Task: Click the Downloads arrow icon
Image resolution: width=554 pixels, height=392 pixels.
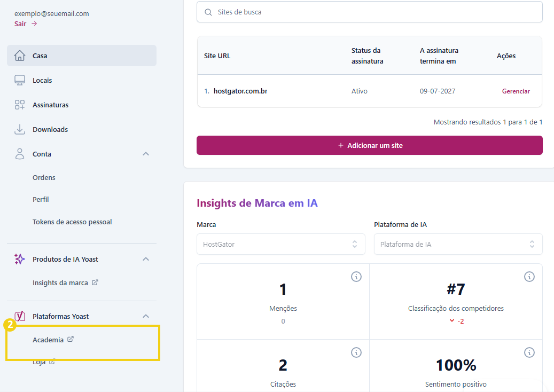Action: pos(20,129)
